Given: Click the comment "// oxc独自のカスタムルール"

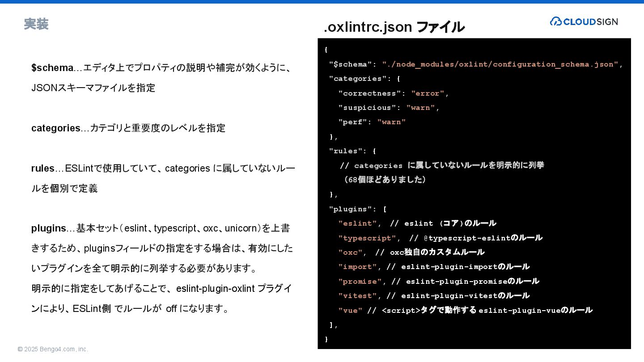Looking at the screenshot, I should pos(430,253).
